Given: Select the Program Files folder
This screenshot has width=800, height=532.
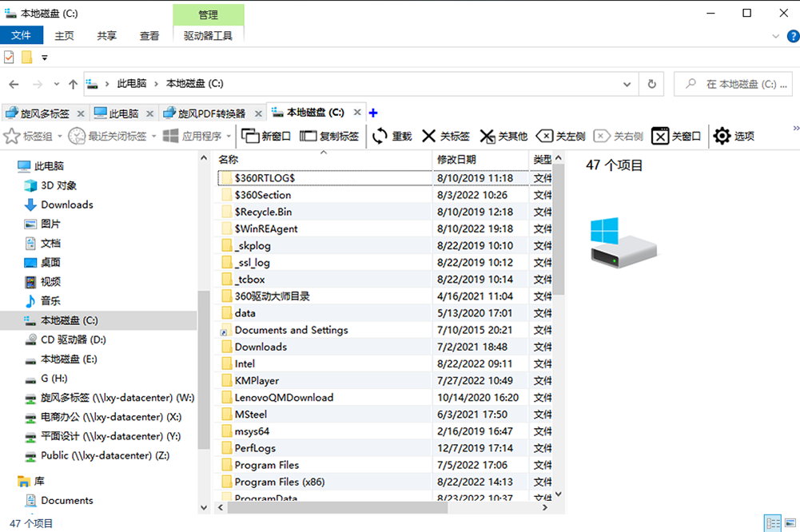Looking at the screenshot, I should (x=266, y=465).
